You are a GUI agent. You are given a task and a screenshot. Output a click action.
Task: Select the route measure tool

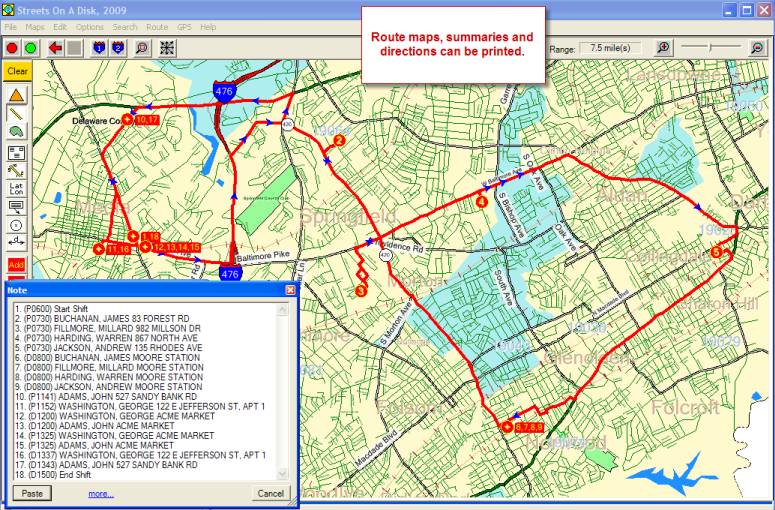[x=17, y=171]
